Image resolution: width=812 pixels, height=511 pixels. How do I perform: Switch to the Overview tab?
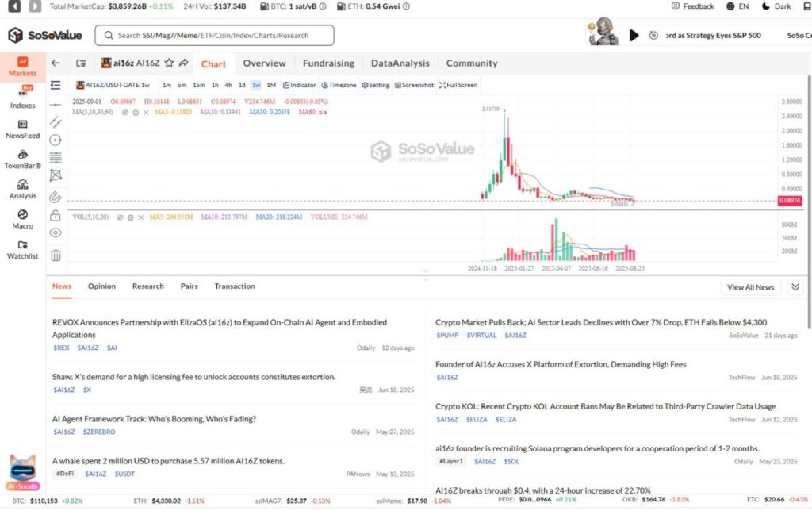click(264, 63)
